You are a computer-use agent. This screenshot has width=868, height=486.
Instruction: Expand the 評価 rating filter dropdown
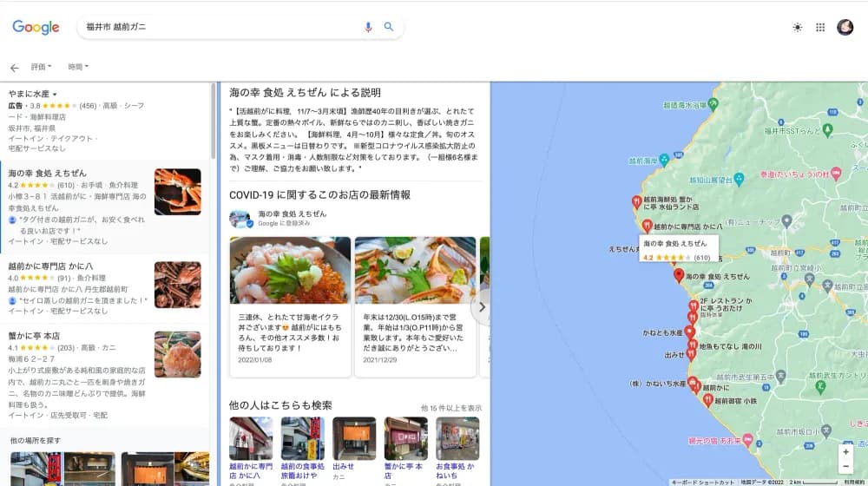tap(41, 67)
